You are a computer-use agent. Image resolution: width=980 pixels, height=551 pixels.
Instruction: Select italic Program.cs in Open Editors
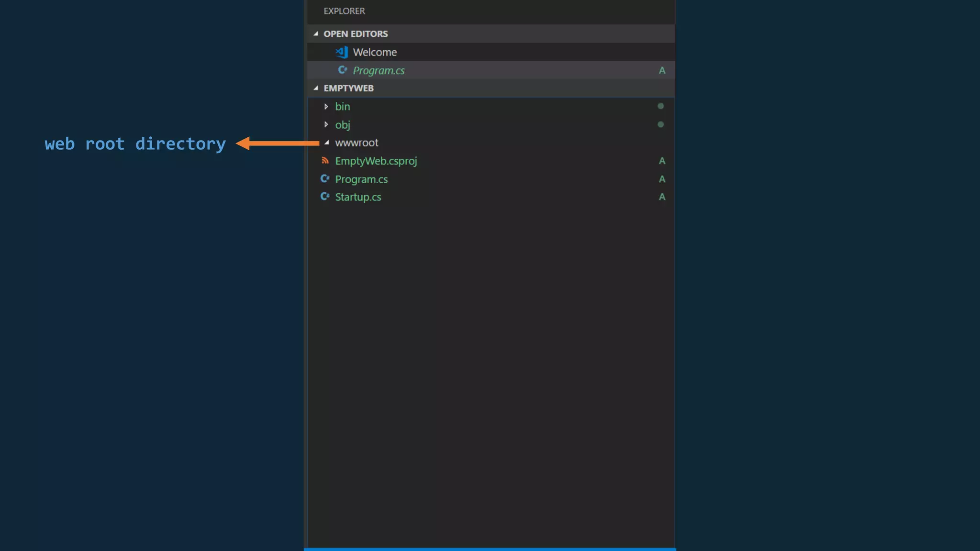tap(379, 70)
